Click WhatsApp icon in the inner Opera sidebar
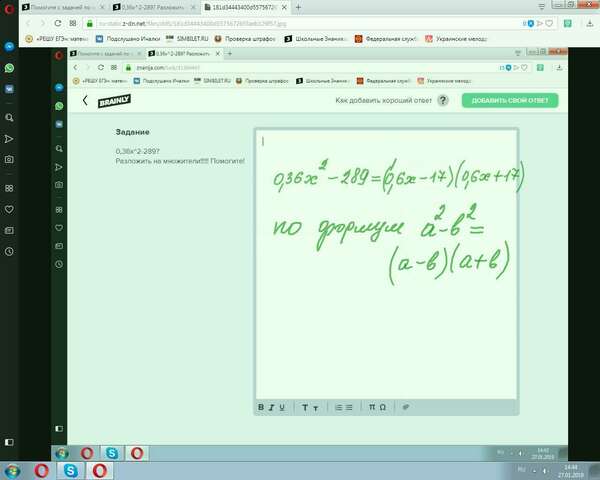 59,106
